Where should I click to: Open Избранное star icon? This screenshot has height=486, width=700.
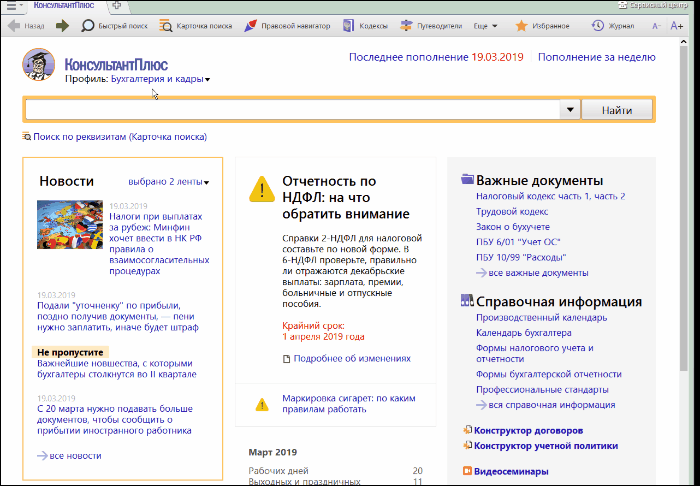tap(521, 26)
